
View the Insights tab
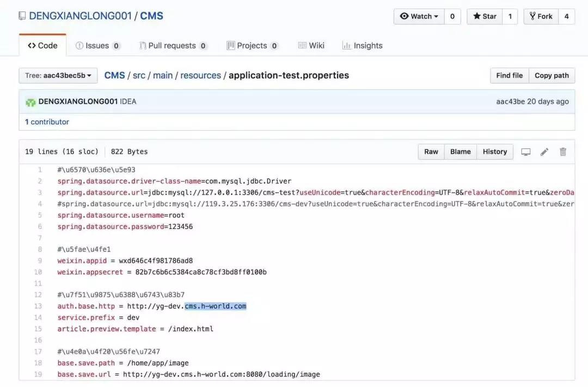coord(362,46)
